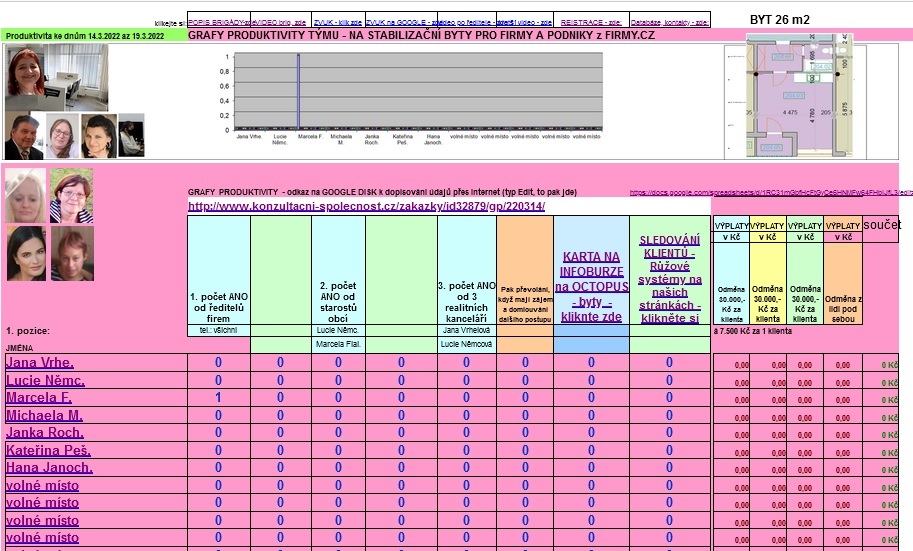This screenshot has width=913, height=551.
Task: Open the volné místo link below Hana Janoch.
Action: (43, 485)
